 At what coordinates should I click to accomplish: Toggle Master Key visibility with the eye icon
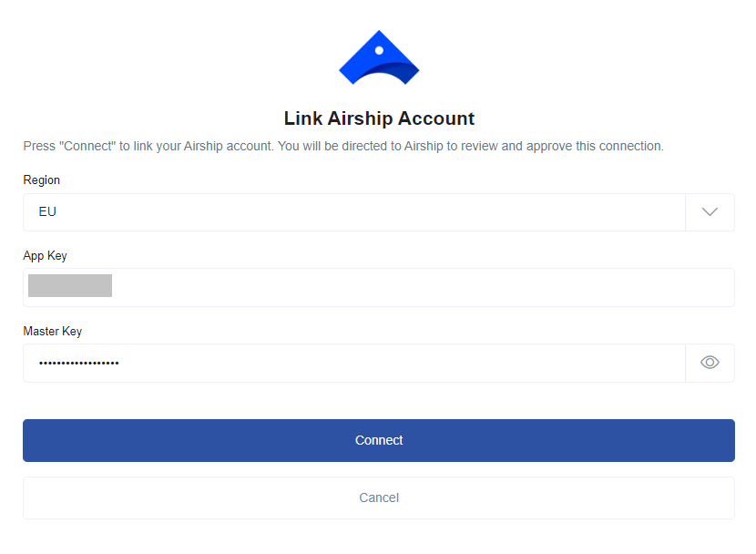coord(710,362)
